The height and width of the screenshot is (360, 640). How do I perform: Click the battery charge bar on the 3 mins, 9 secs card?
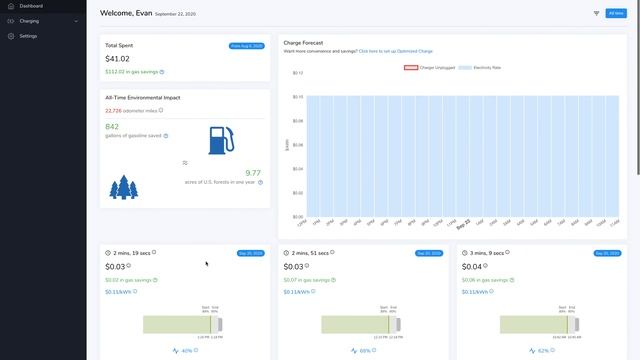(x=540, y=324)
